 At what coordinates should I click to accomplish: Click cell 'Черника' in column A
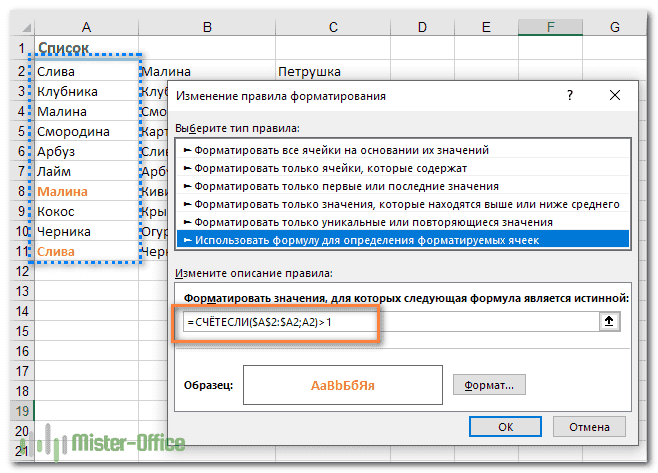tap(86, 231)
